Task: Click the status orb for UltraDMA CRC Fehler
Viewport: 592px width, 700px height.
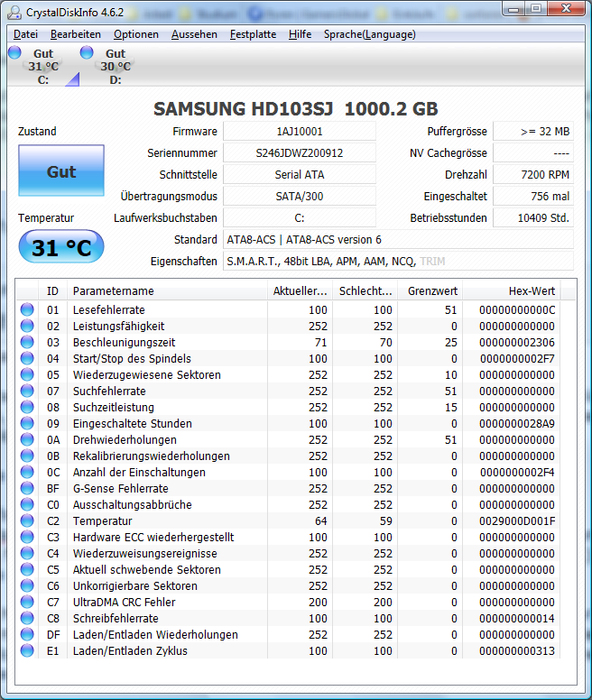Action: (x=27, y=602)
